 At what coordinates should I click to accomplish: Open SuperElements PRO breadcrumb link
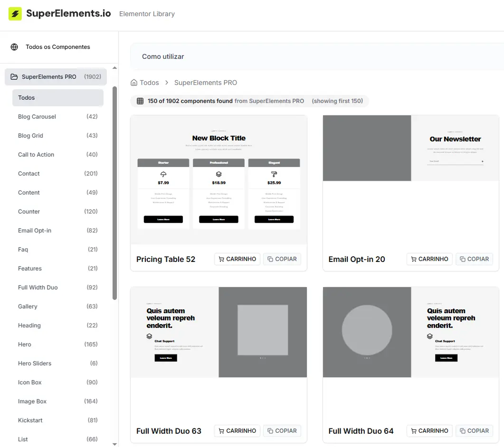click(x=205, y=83)
